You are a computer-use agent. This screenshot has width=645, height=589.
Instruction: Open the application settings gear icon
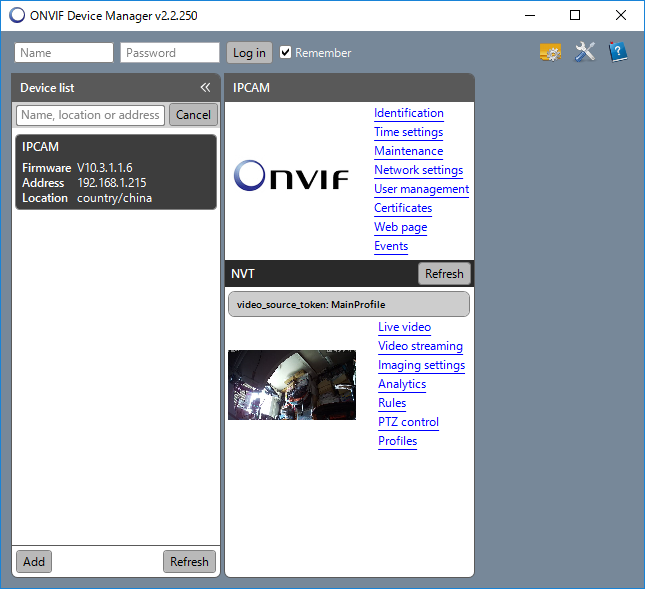(x=550, y=52)
